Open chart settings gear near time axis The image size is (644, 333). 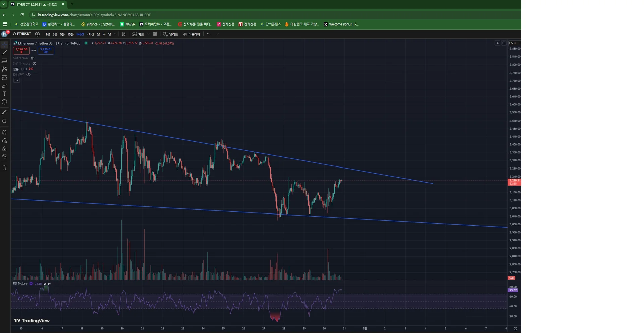point(515,328)
